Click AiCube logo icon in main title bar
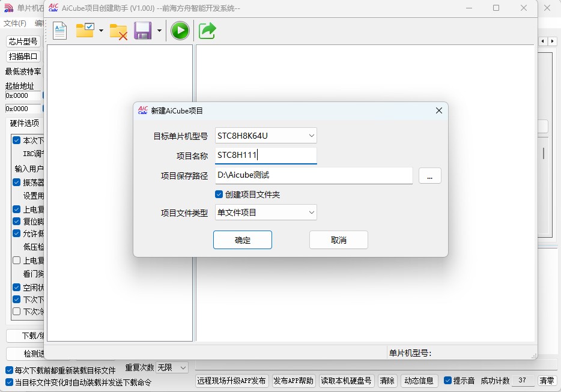561x392 pixels. tap(53, 8)
